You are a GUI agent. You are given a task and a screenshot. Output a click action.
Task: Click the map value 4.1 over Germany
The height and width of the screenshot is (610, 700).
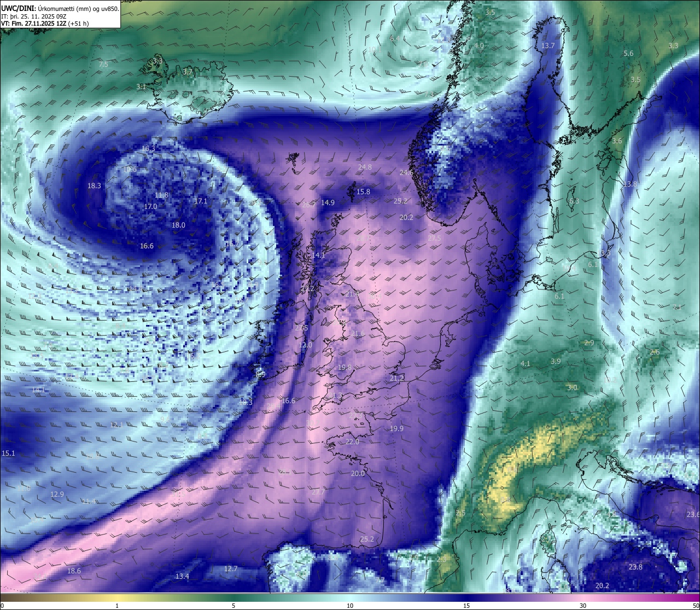click(526, 363)
